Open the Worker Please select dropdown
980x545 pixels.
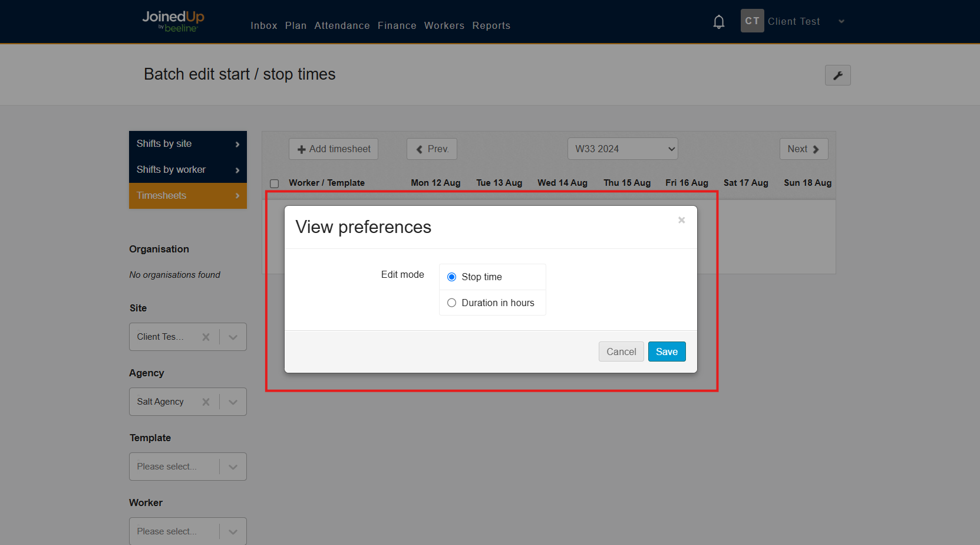(x=187, y=531)
